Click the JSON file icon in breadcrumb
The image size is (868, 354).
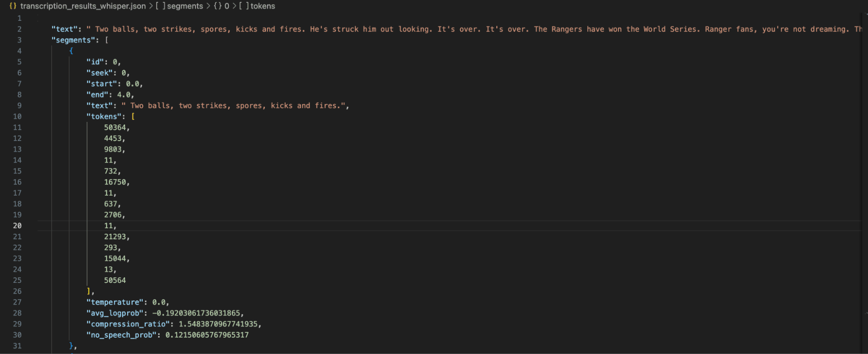click(13, 6)
